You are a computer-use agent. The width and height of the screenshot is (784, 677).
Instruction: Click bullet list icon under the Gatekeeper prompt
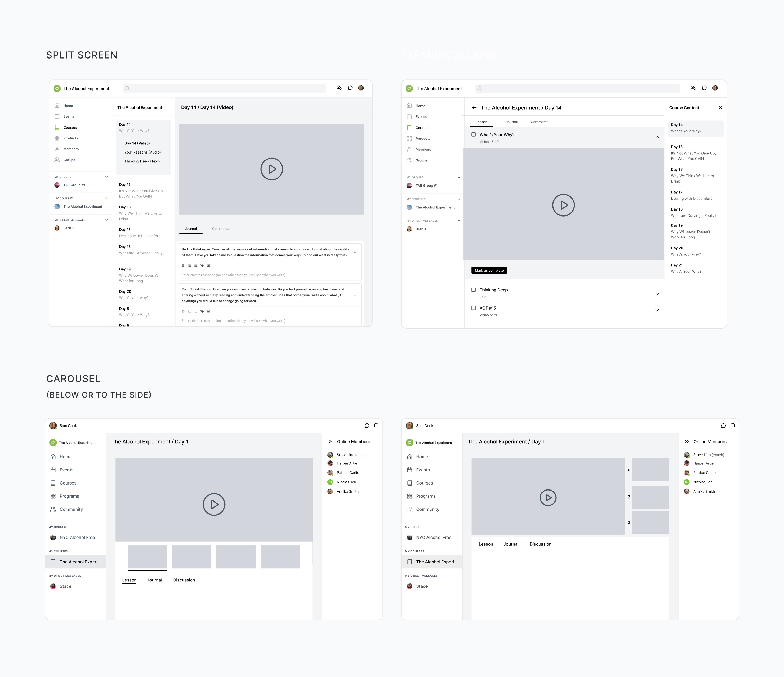pyautogui.click(x=196, y=266)
